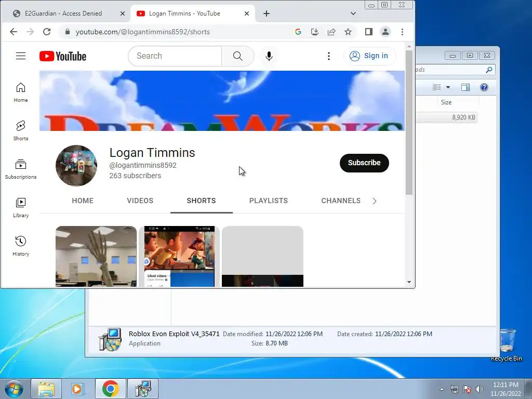532x399 pixels.
Task: Close the E2Guardian Access Denied tab
Action: [x=123, y=14]
